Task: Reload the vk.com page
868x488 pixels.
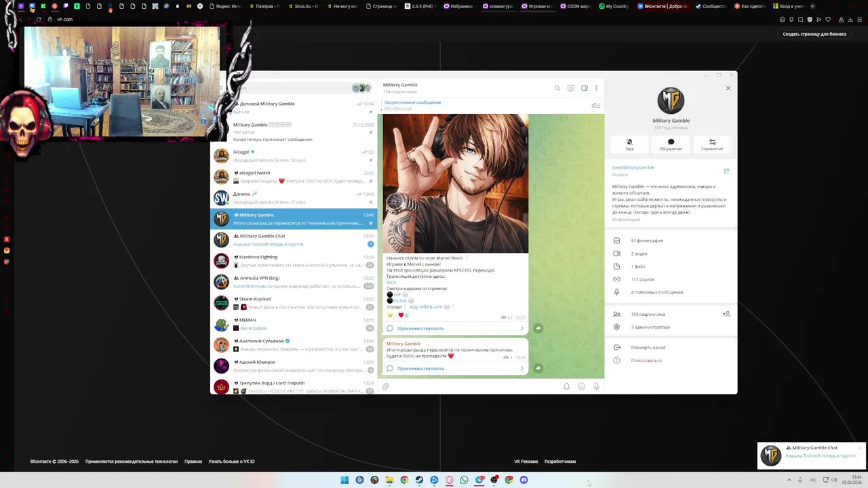Action: click(x=39, y=19)
